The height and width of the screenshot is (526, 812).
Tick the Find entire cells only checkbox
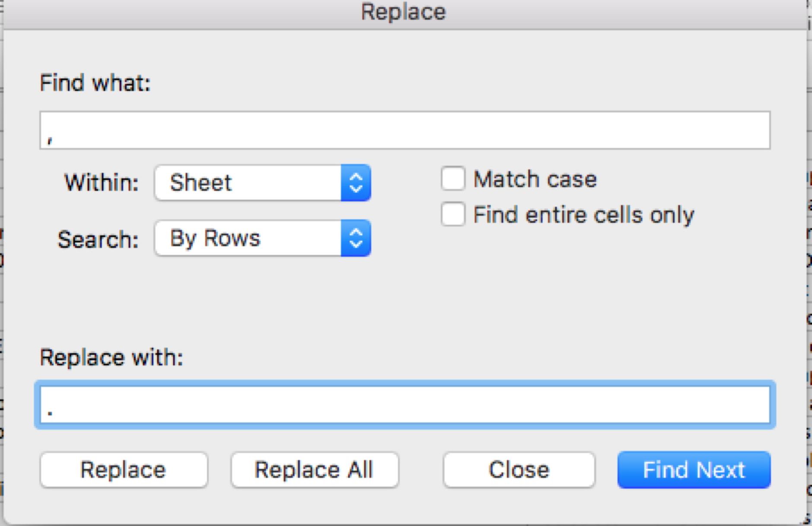pos(453,214)
